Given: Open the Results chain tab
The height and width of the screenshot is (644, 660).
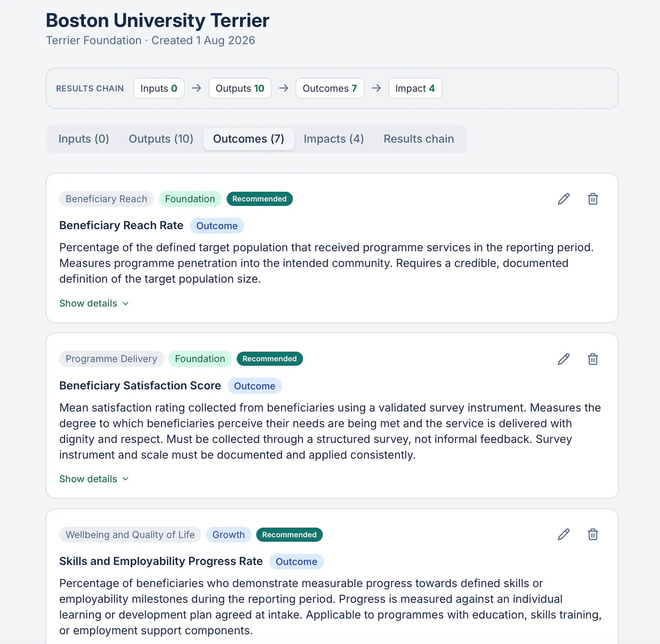Looking at the screenshot, I should click(419, 139).
